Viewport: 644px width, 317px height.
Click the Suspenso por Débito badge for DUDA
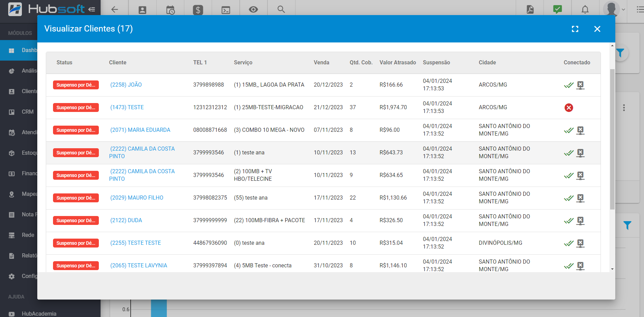(x=76, y=220)
